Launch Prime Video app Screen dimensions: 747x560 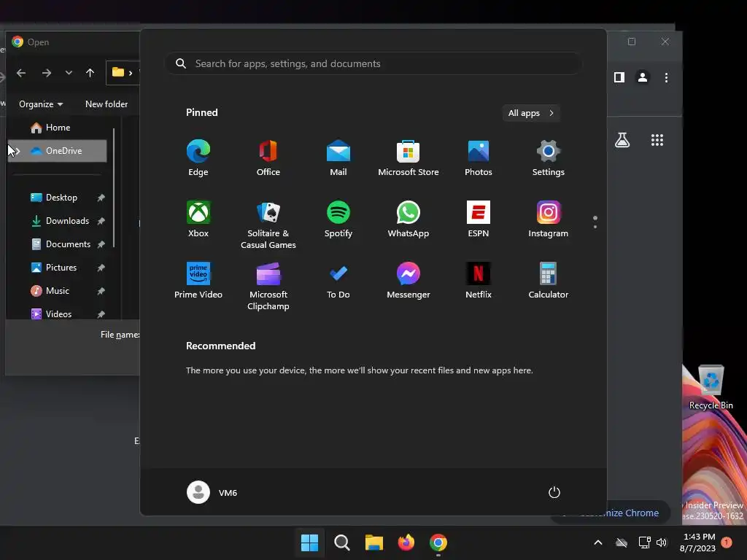[198, 281]
